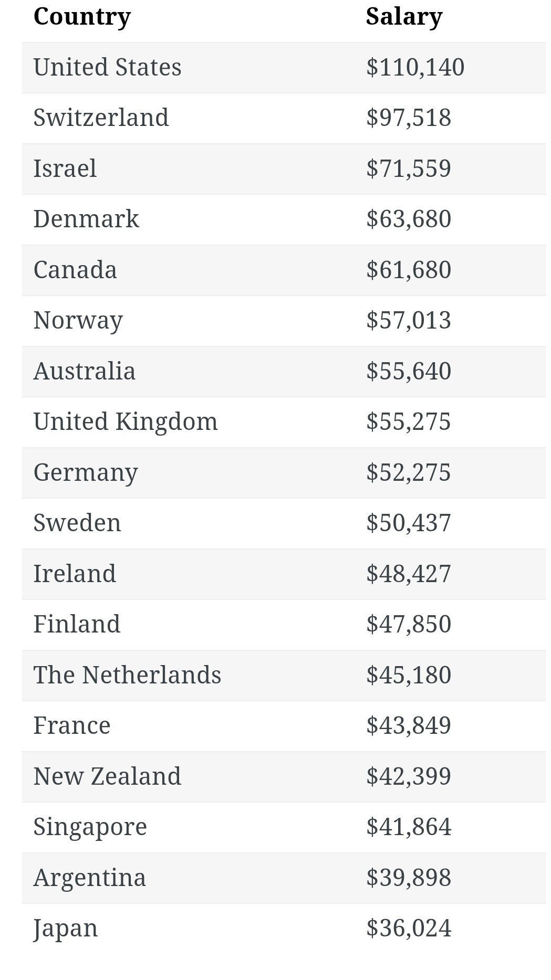This screenshot has height=980, width=551.
Task: Click the $110,140 salary value
Action: [415, 67]
